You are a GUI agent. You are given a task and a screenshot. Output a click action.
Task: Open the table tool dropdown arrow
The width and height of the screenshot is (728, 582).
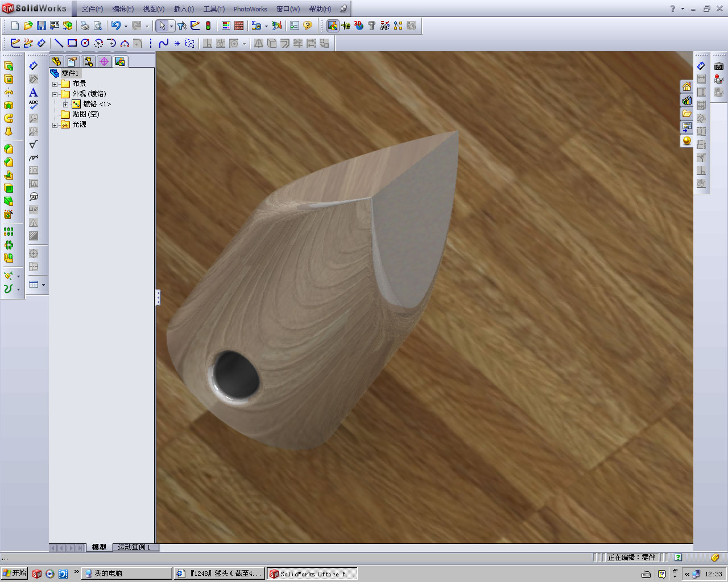(x=43, y=285)
